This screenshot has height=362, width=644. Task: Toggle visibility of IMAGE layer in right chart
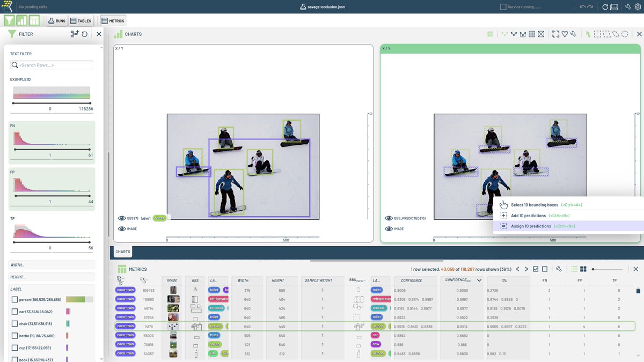[389, 229]
